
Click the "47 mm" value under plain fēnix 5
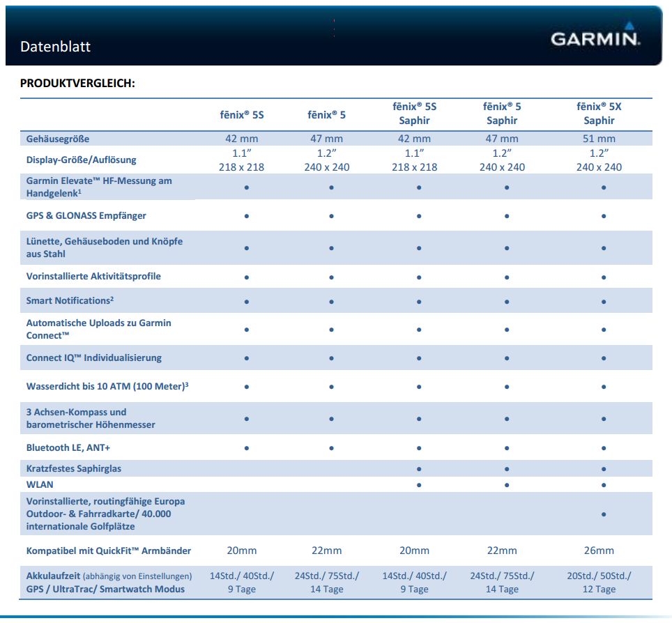click(326, 139)
